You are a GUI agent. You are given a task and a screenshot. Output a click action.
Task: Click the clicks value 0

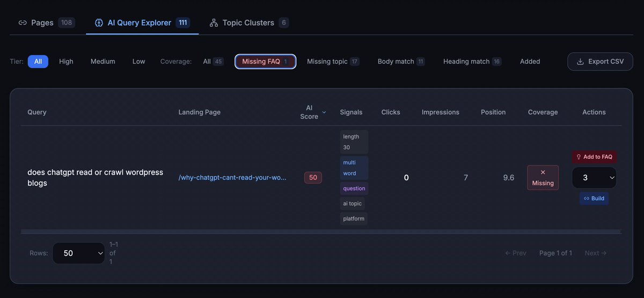pyautogui.click(x=406, y=178)
